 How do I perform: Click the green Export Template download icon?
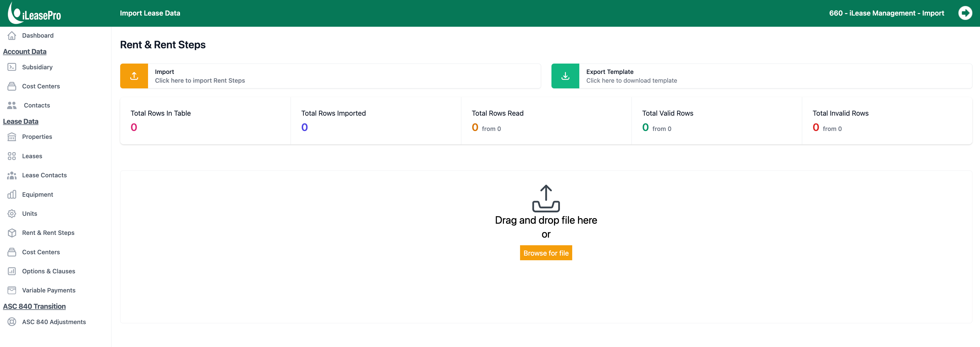click(565, 76)
